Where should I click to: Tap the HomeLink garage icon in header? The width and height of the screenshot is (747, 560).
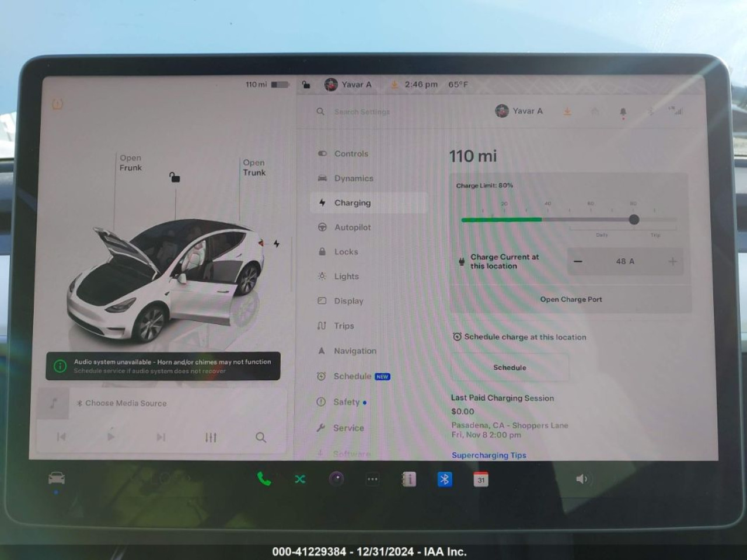point(595,111)
